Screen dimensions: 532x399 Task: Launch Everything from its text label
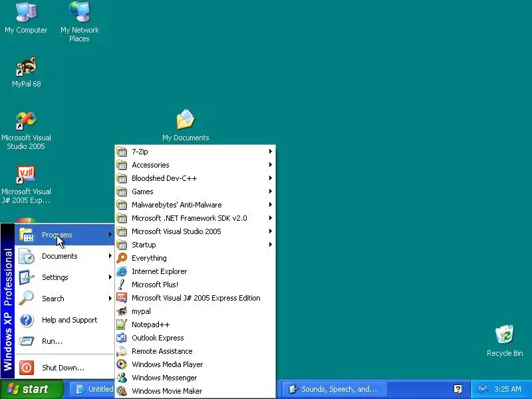point(149,258)
